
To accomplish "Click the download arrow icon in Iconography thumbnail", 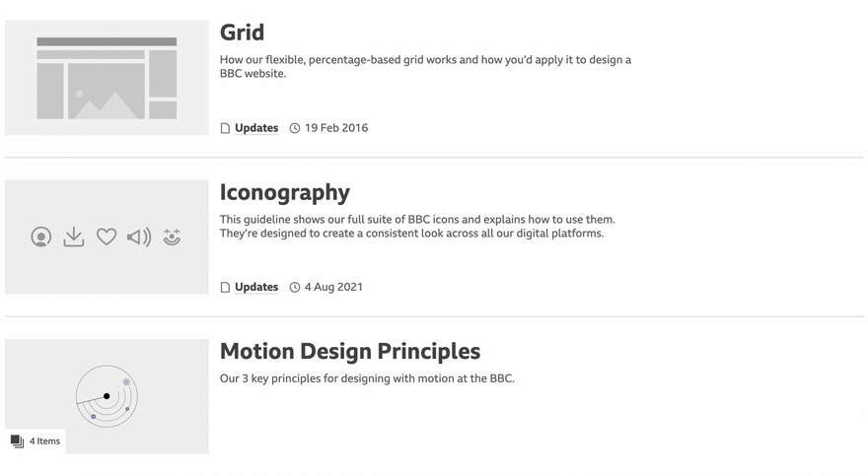I will 74,237.
